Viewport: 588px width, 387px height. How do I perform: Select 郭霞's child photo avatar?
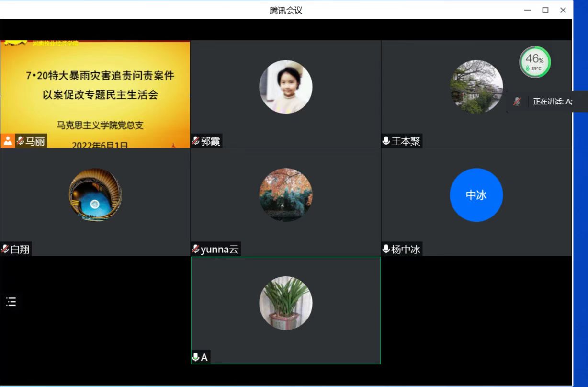coord(285,87)
